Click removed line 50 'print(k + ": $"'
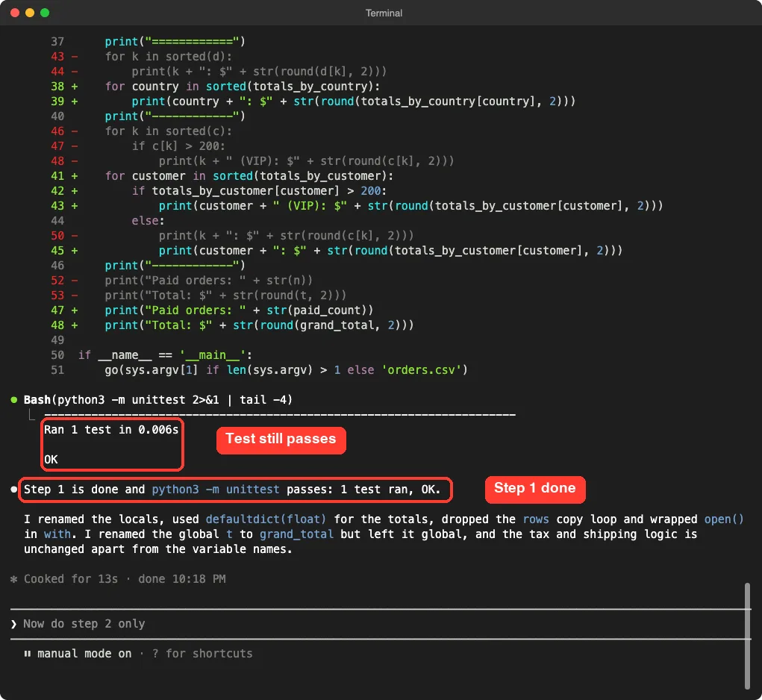 click(232, 236)
